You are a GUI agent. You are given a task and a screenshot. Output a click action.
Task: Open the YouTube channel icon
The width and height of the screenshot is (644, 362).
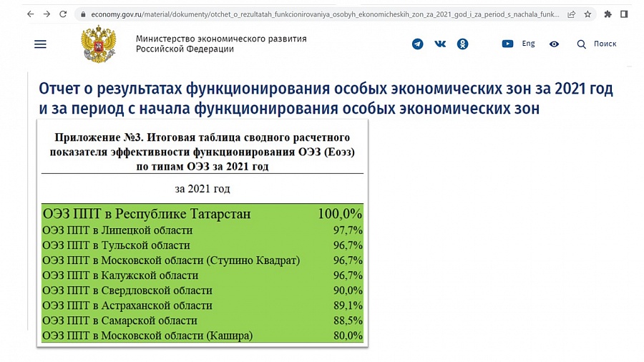click(x=507, y=44)
